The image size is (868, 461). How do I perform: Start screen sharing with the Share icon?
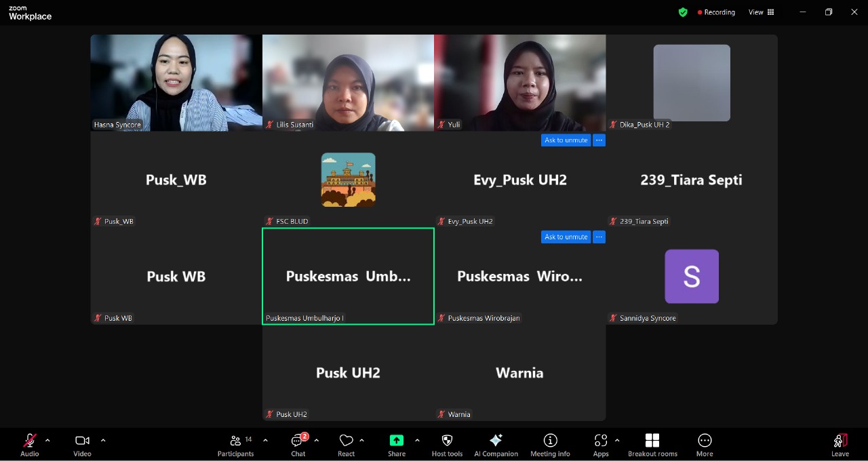point(397,444)
